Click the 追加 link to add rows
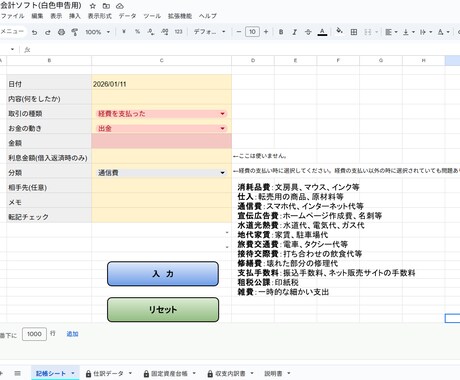This screenshot has height=380, width=460. click(x=72, y=334)
